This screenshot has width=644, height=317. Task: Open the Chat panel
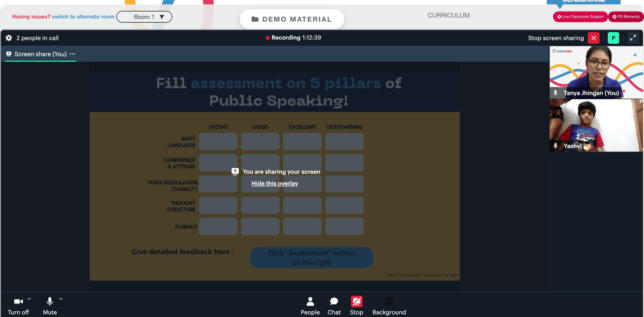click(334, 306)
